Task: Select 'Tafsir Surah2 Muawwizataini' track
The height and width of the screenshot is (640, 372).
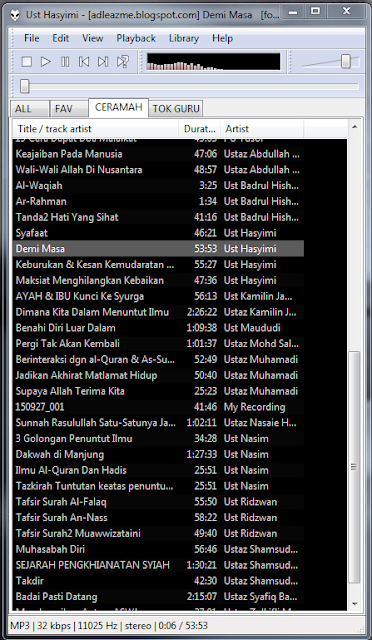Action: pos(158,533)
